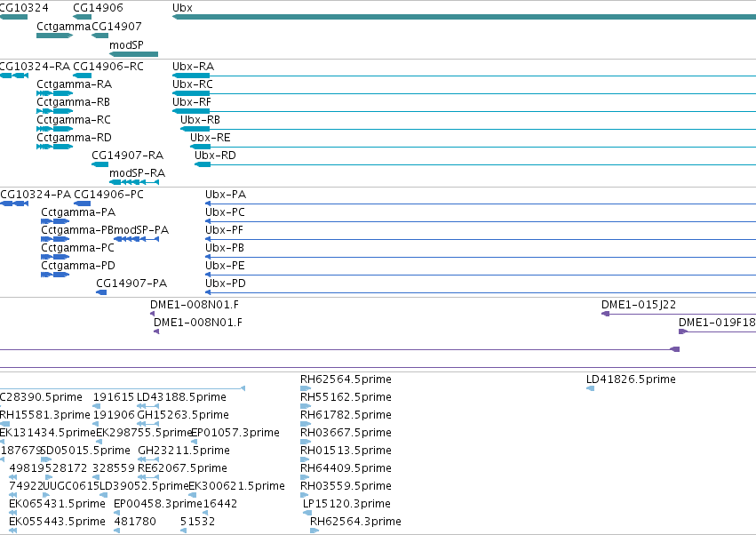The height and width of the screenshot is (535, 756).
Task: Click the Cctgamma-PA protein label
Action: coord(78,212)
